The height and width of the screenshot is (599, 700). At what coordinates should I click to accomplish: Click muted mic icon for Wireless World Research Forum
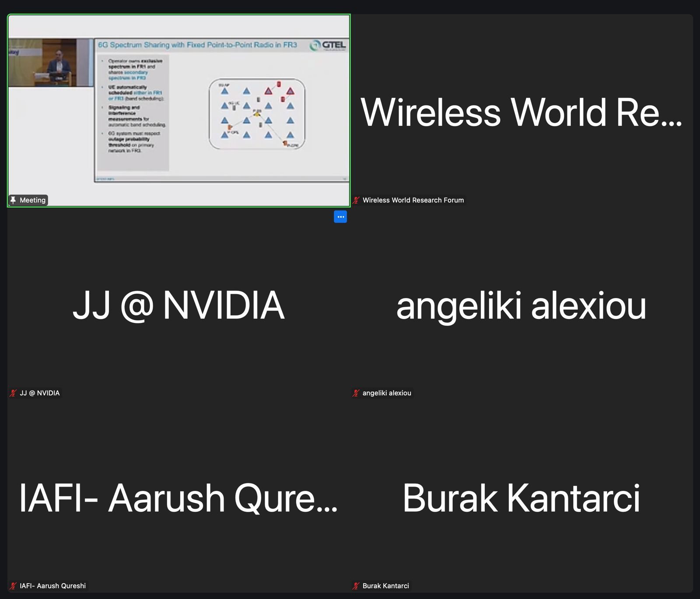pos(357,200)
